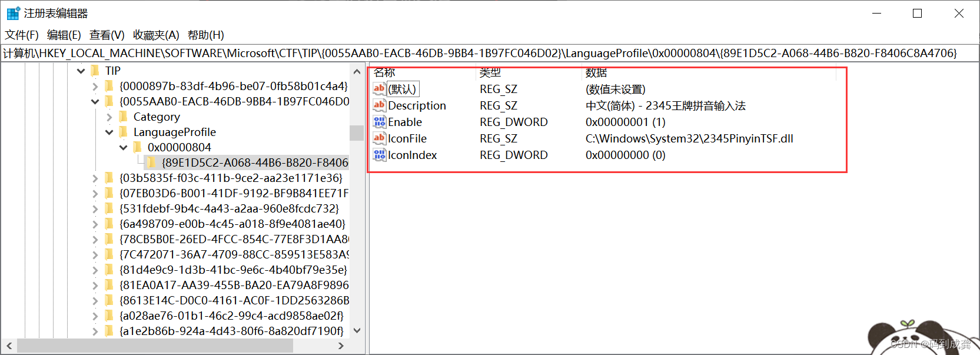This screenshot has width=980, height=355.
Task: Click the 0x00000001 (1) data value
Action: 626,122
